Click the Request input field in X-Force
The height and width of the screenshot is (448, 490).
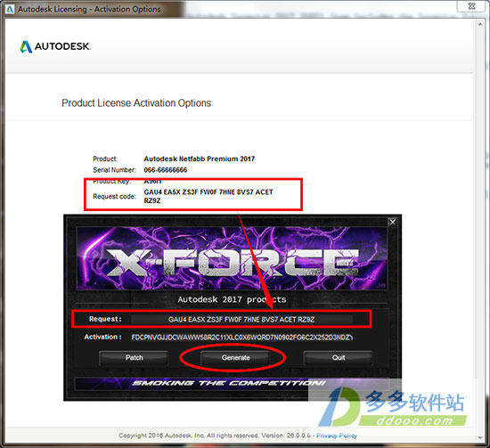point(241,319)
